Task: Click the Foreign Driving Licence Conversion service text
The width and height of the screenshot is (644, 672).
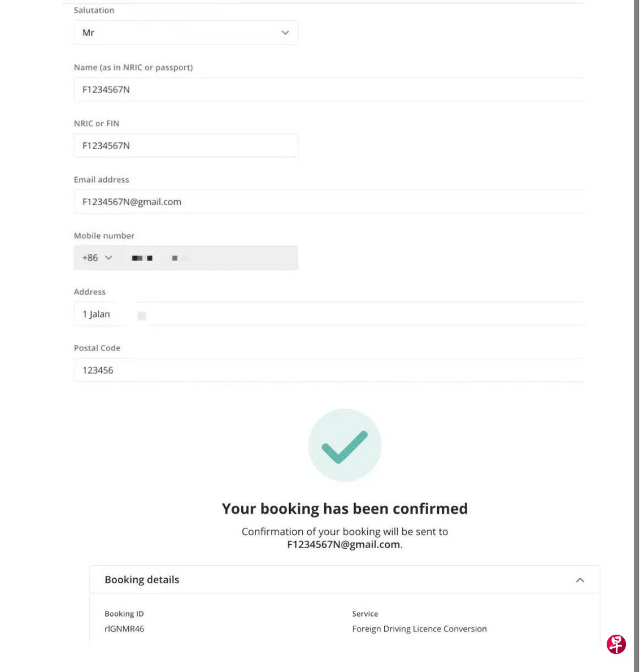Action: [x=419, y=628]
